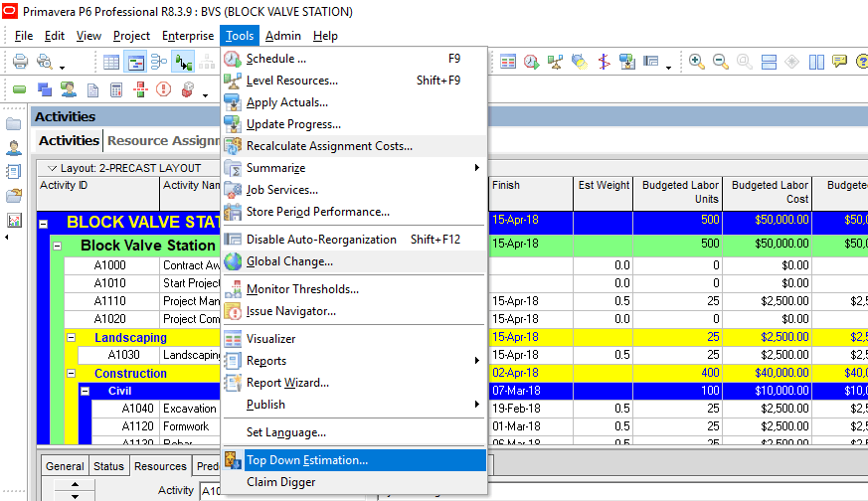This screenshot has width=868, height=501.
Task: Click the calculator icon in toolbar
Action: pos(116,89)
